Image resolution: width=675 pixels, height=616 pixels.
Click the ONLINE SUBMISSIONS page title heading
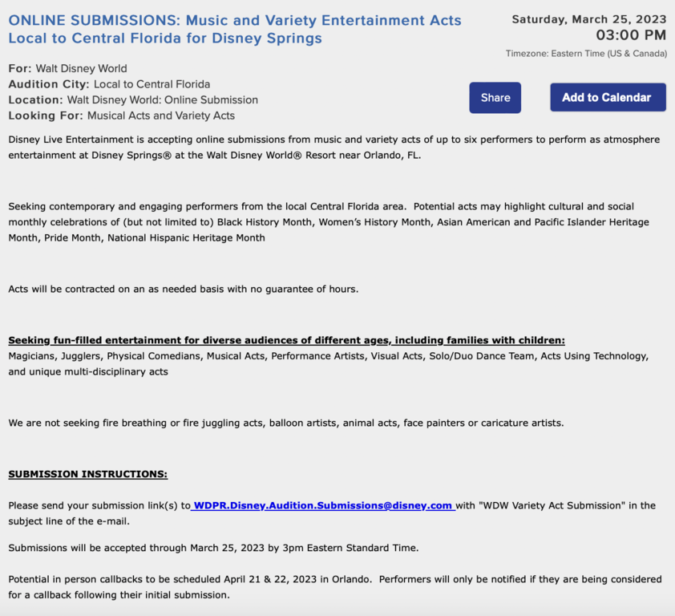coord(235,29)
